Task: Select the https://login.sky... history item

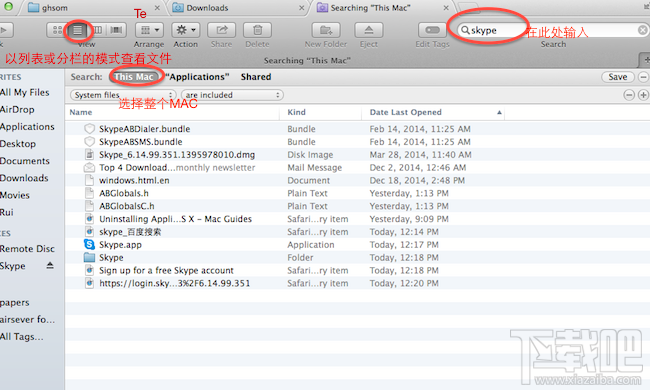Action: 175,283
